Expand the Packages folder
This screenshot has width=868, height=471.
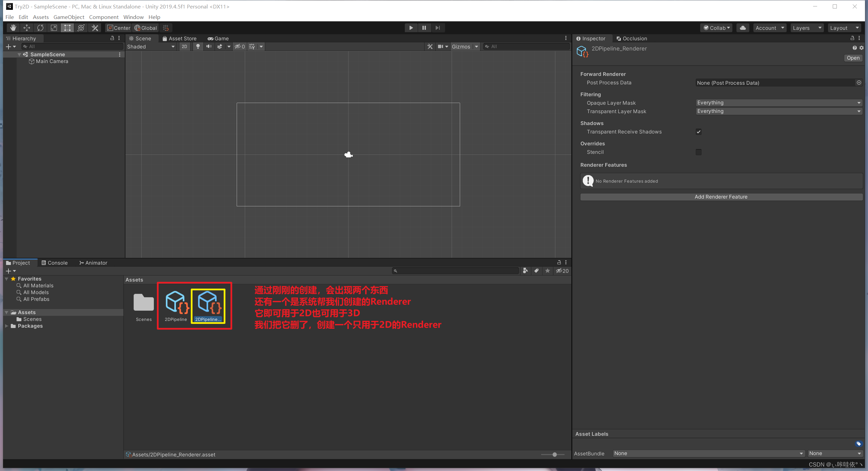6,326
